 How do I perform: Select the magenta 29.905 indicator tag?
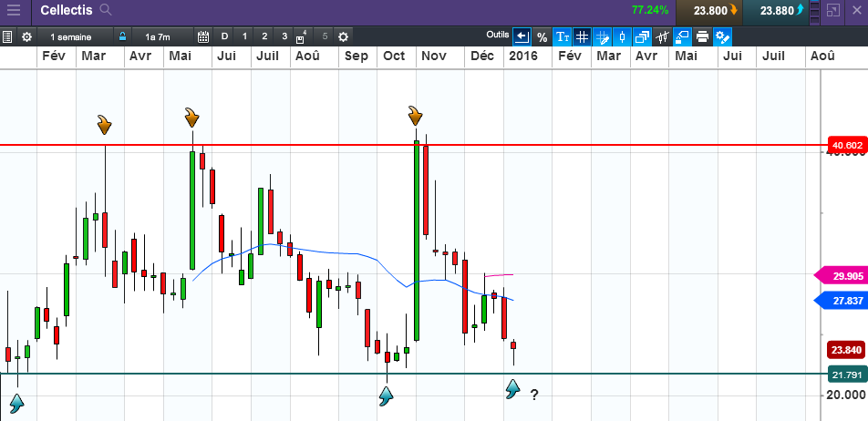click(x=841, y=275)
